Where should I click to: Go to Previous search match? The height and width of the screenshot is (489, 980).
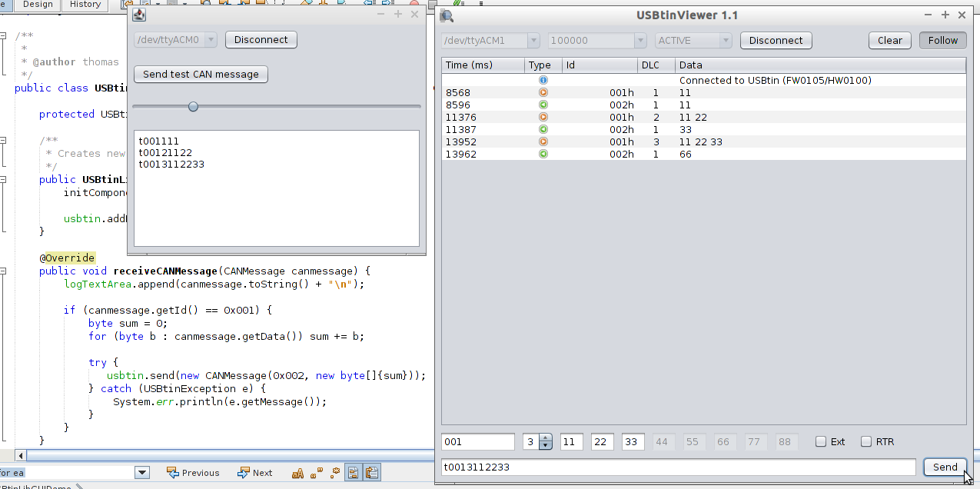193,473
